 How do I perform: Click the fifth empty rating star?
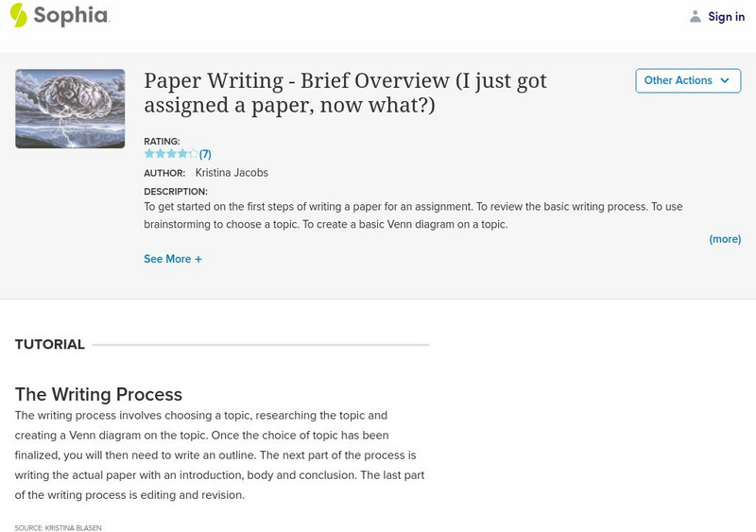pos(193,154)
